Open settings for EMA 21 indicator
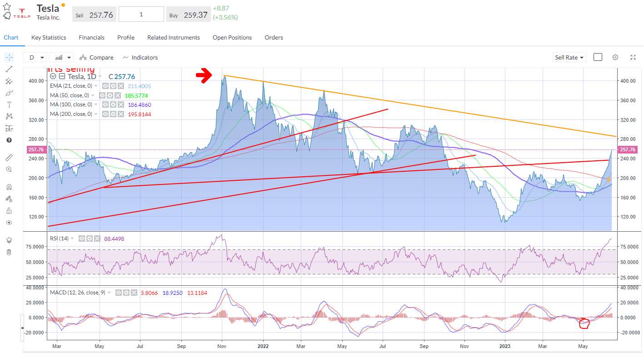Viewport: 644px width, 353px height. click(x=113, y=86)
